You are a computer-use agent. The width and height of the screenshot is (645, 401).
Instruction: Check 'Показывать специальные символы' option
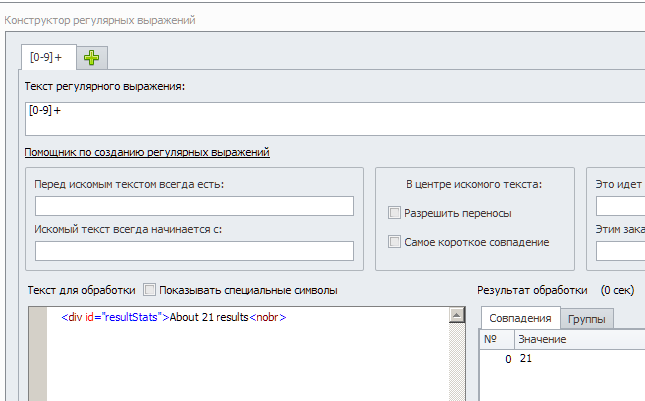[x=150, y=290]
